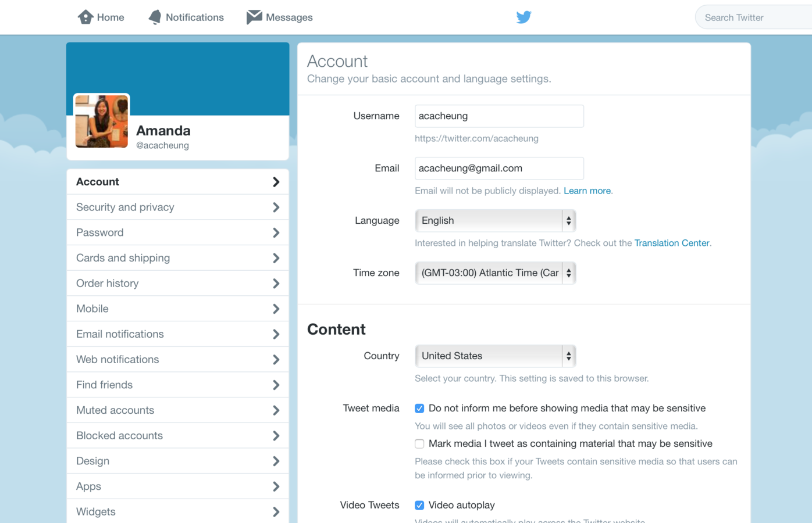The width and height of the screenshot is (812, 523).
Task: Open Apps settings
Action: [178, 486]
